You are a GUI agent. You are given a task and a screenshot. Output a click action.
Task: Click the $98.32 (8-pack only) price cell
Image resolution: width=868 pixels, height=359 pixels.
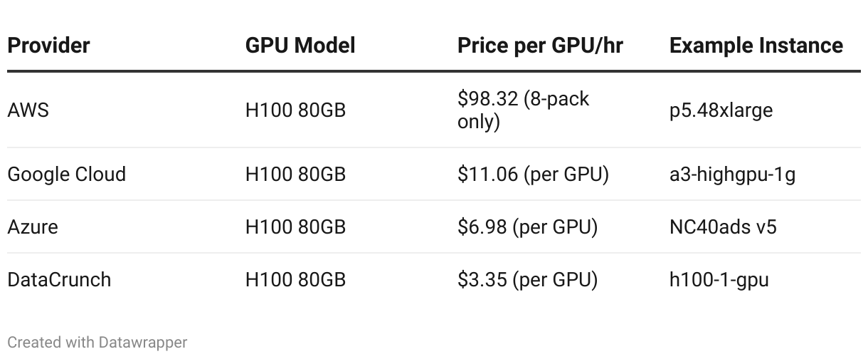pos(523,110)
